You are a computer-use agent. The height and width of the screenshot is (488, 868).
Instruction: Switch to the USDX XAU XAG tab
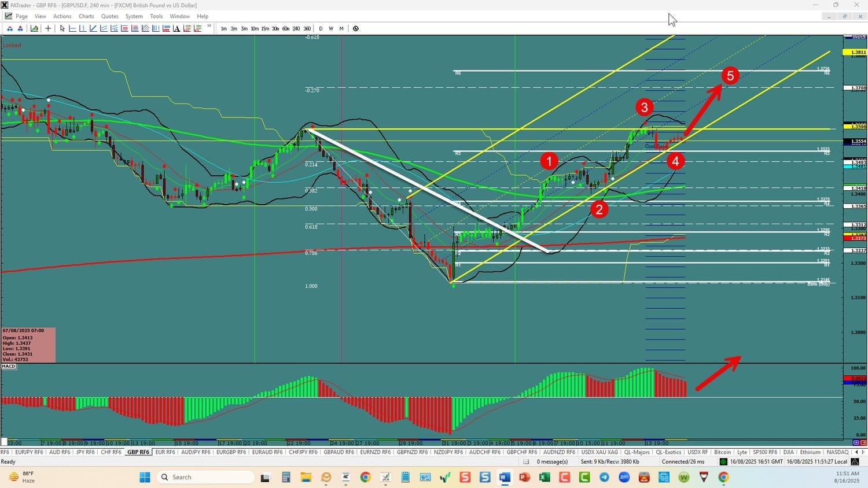599,452
